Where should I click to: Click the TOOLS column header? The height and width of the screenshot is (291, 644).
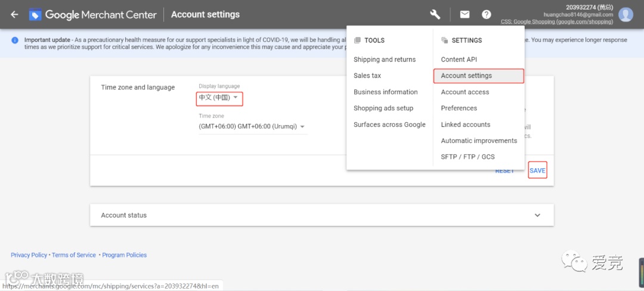[x=374, y=40]
